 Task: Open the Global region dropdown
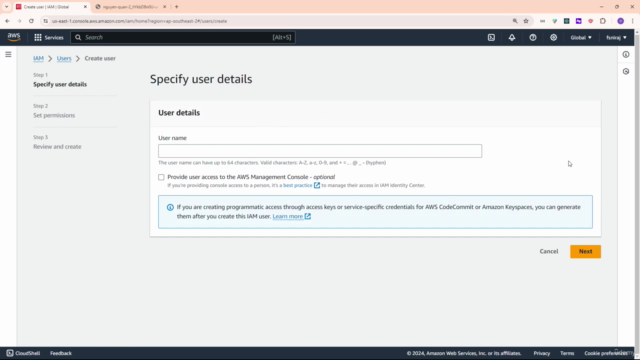581,38
